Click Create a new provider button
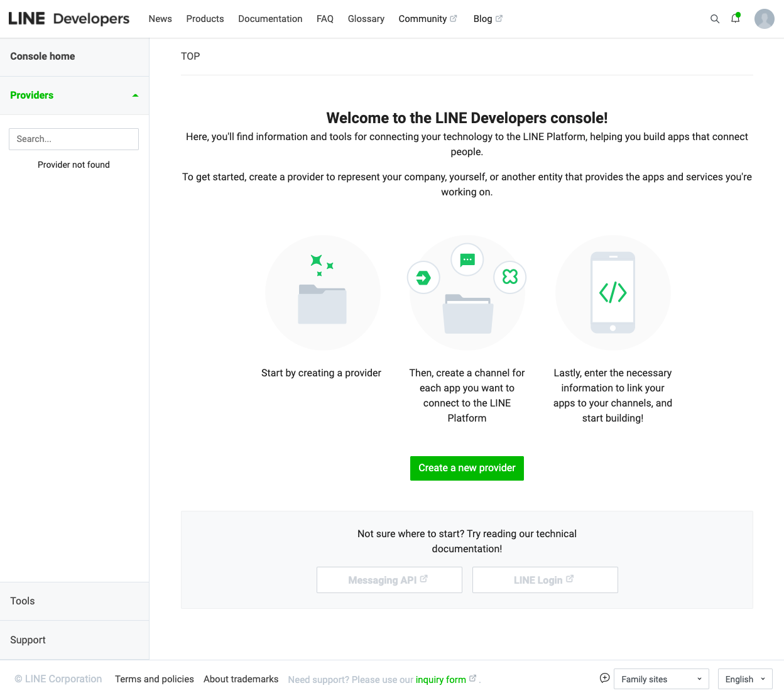This screenshot has width=784, height=693. (x=467, y=468)
